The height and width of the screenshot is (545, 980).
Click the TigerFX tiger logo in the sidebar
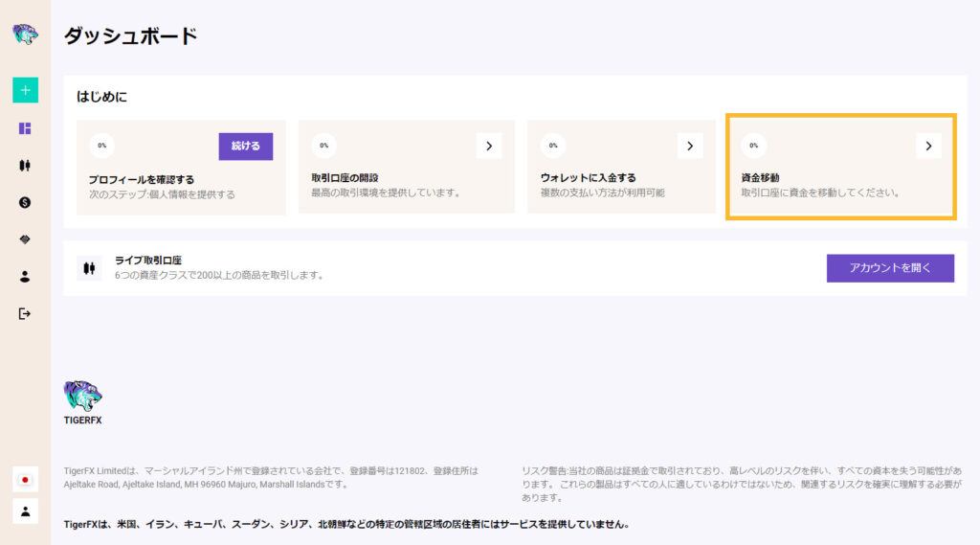(25, 34)
